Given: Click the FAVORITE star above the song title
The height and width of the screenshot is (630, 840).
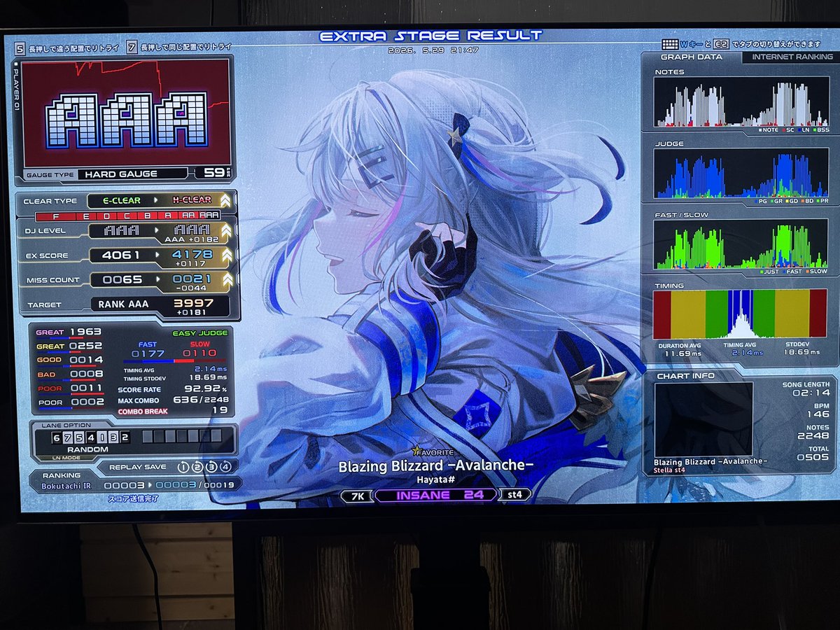Looking at the screenshot, I should (416, 451).
